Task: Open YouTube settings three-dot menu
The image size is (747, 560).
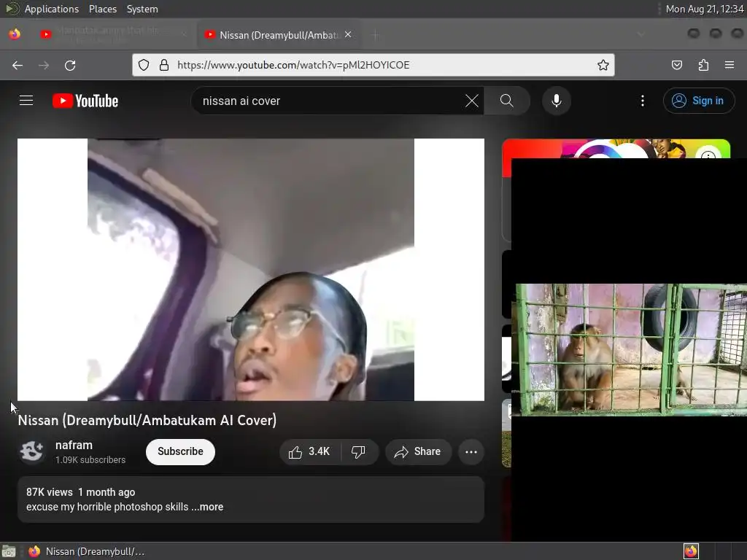Action: pyautogui.click(x=643, y=101)
